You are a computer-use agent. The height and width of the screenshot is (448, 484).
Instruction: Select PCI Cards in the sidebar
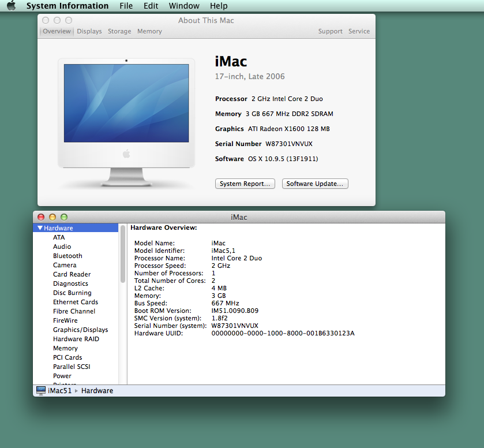(67, 357)
